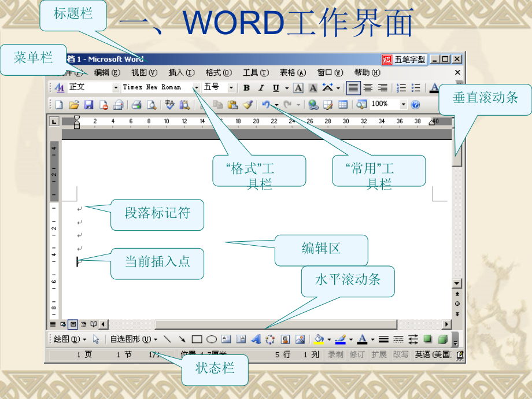Select the Arrow drawing tool
Viewport: 532px width, 399px height.
[x=182, y=339]
